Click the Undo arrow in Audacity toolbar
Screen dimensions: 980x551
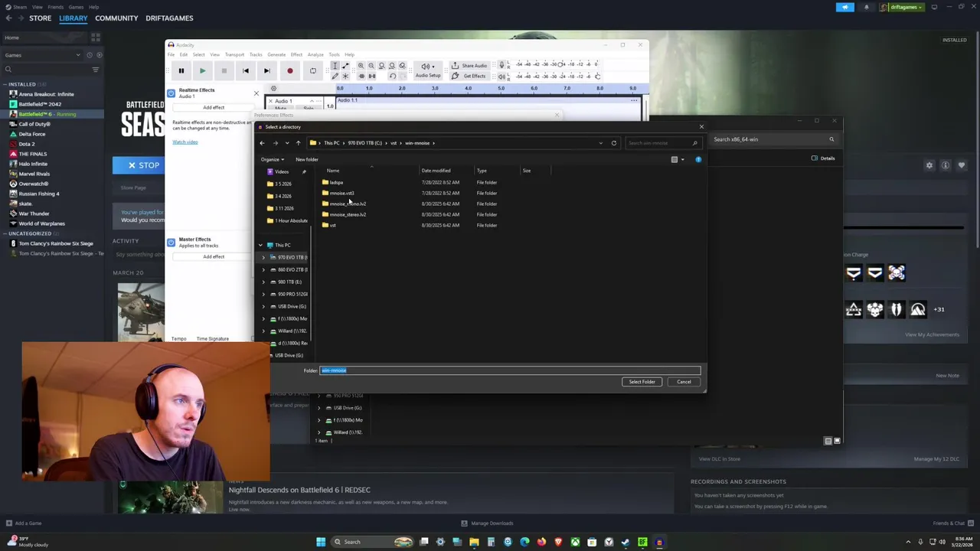click(x=392, y=76)
